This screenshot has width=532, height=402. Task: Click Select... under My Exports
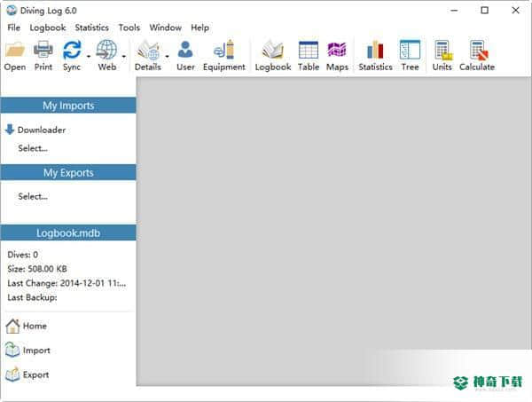33,196
